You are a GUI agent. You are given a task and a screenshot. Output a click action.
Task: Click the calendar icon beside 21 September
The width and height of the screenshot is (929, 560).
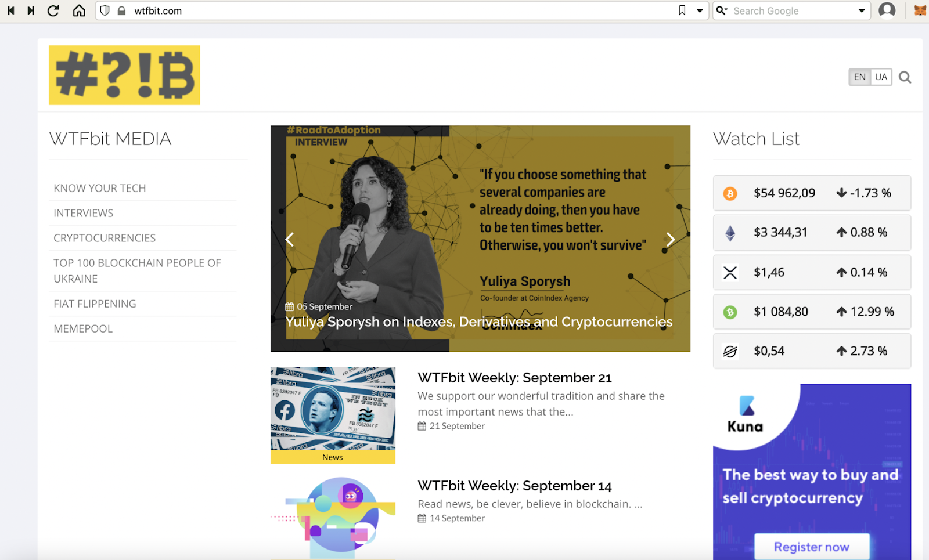click(x=422, y=426)
